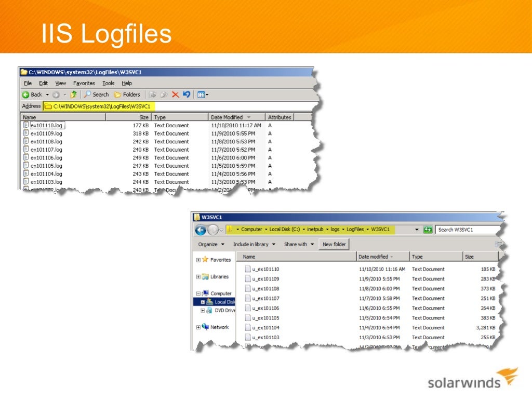Screen dimensions: 532x399
Task: Click the Local Disk (C:) breadcrumb
Action: point(285,229)
